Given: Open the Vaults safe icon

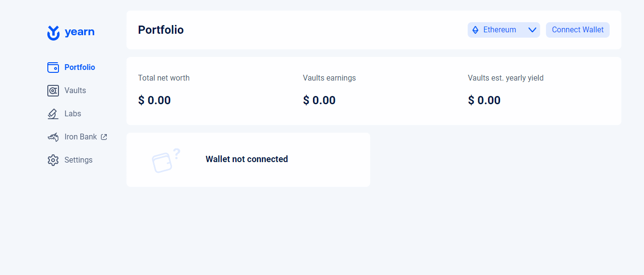Looking at the screenshot, I should [53, 91].
